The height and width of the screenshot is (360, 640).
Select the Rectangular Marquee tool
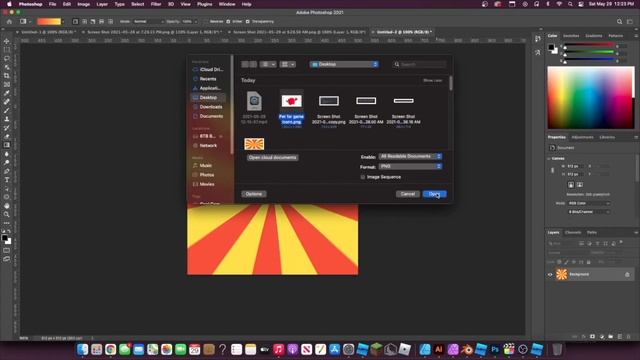(x=7, y=50)
